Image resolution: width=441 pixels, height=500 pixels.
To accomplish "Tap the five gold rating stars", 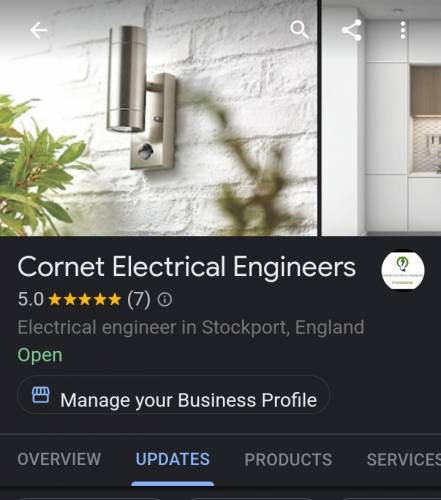I will [84, 300].
